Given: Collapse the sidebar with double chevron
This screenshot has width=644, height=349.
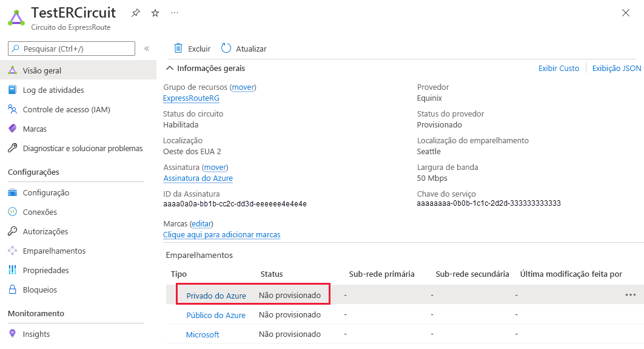Looking at the screenshot, I should click(x=147, y=49).
